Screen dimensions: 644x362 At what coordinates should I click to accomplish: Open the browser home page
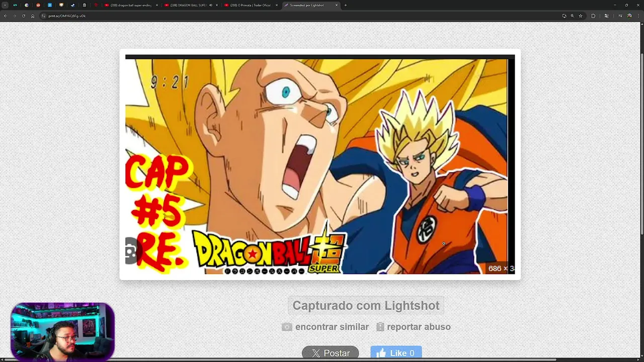tap(33, 16)
